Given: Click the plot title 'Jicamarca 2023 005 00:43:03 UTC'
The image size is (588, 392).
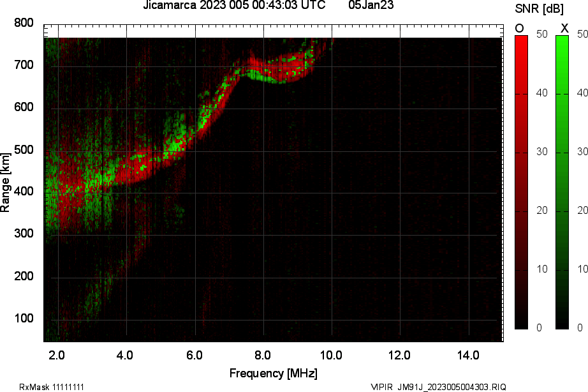Looking at the screenshot, I should tap(235, 5).
